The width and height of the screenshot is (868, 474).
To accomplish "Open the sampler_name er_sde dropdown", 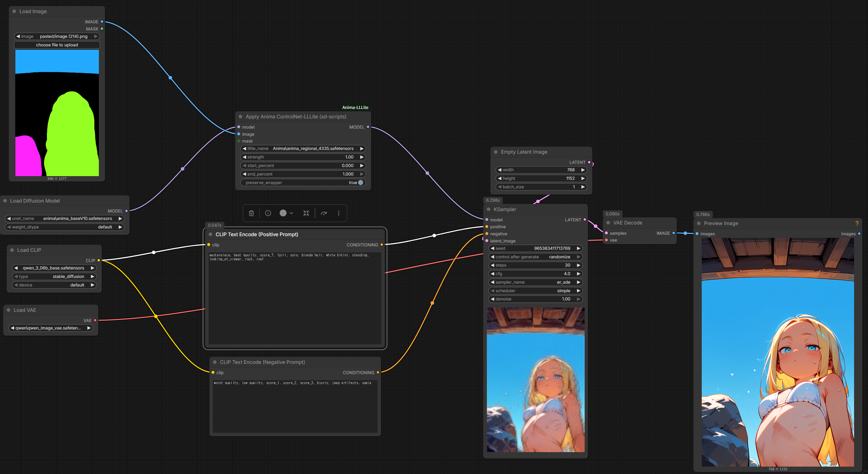I will point(535,282).
